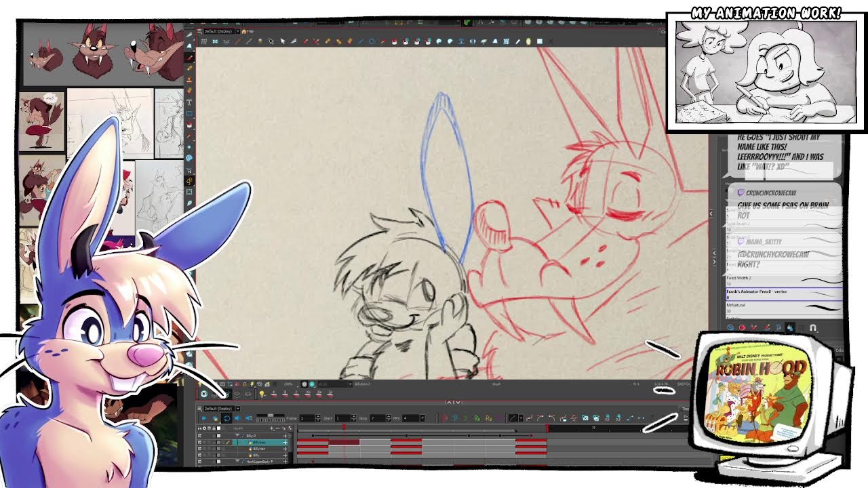The height and width of the screenshot is (488, 868).
Task: Expand BillyHair layer parameters plus button
Action: click(x=285, y=449)
